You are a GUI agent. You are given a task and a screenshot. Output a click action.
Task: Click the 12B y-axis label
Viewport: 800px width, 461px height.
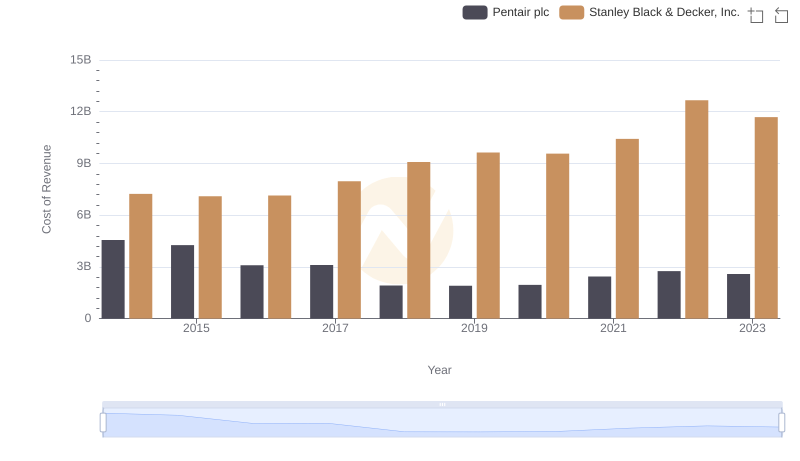(x=81, y=111)
